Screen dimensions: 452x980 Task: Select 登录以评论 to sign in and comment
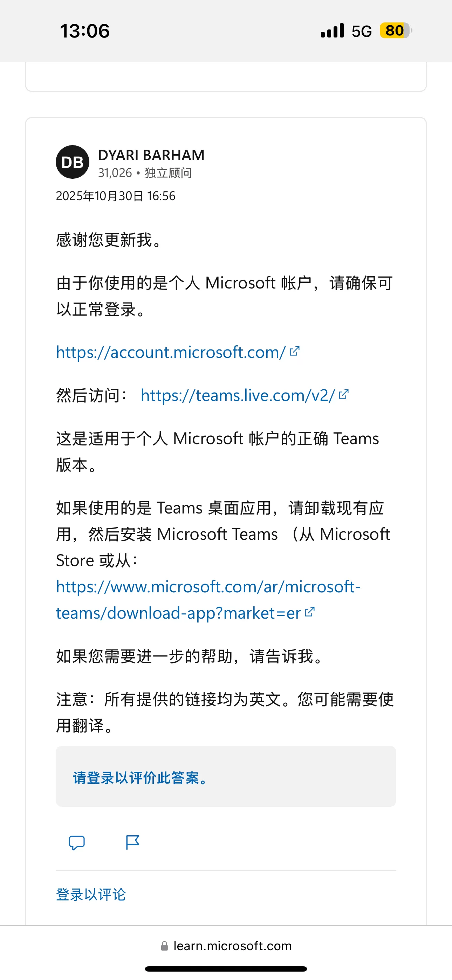click(x=90, y=894)
